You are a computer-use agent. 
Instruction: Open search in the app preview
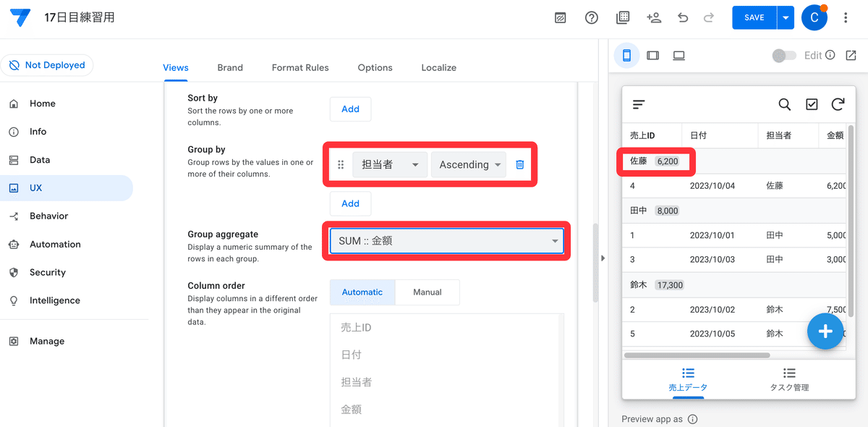click(785, 104)
